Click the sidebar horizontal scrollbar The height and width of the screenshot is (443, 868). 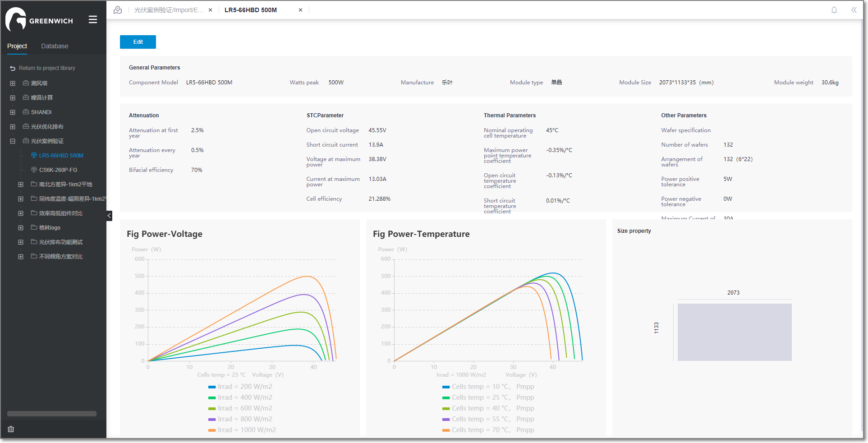tap(52, 414)
